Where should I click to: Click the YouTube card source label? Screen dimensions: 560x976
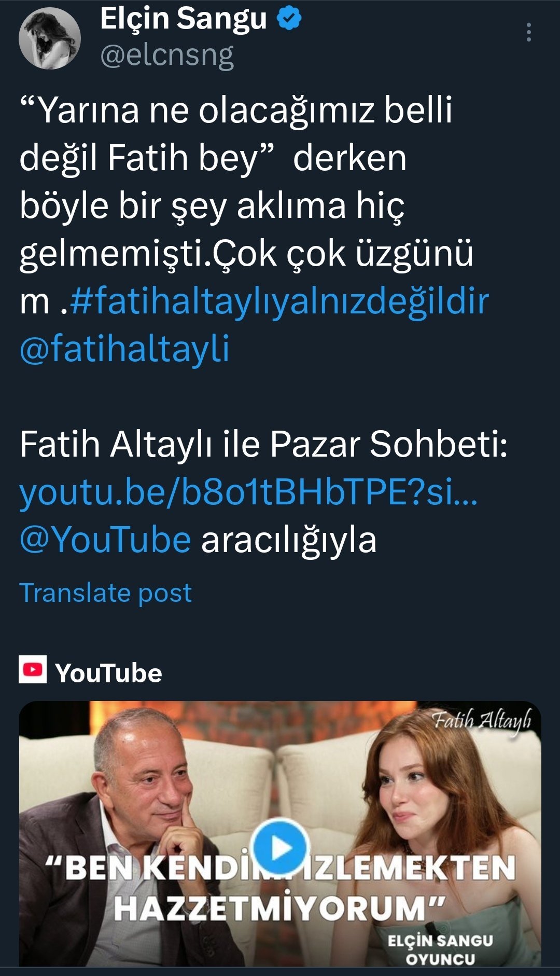(x=108, y=673)
